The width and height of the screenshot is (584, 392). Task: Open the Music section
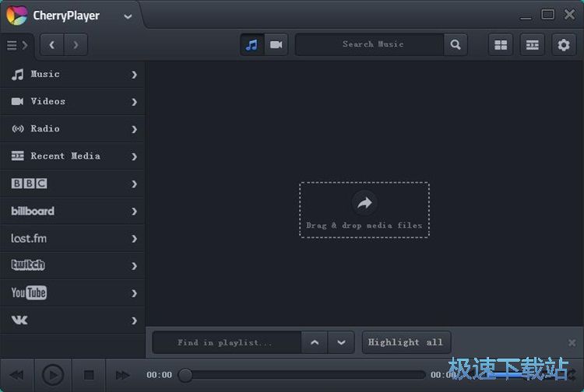pyautogui.click(x=72, y=75)
